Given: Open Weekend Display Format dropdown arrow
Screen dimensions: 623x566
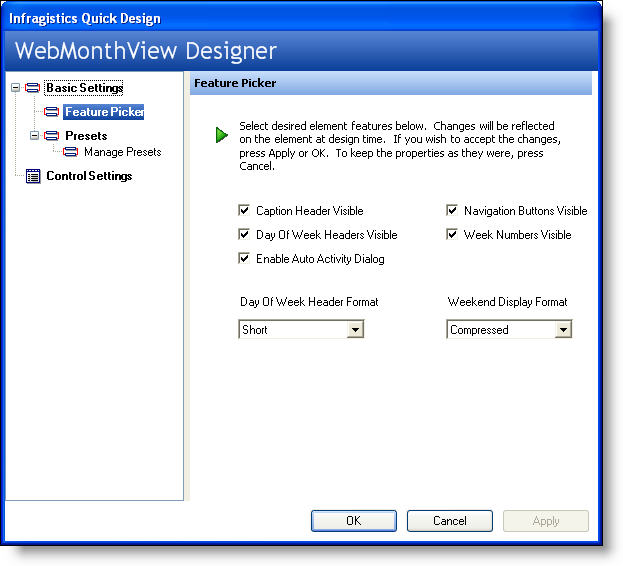Looking at the screenshot, I should (x=563, y=329).
